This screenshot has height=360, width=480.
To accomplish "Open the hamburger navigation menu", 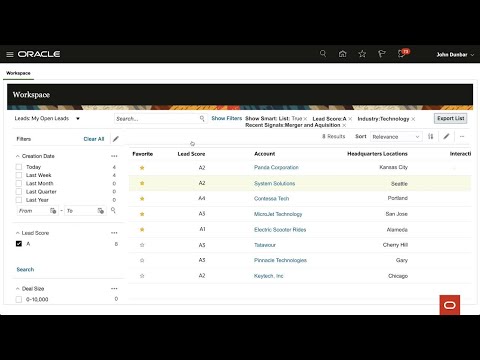I will point(10,54).
